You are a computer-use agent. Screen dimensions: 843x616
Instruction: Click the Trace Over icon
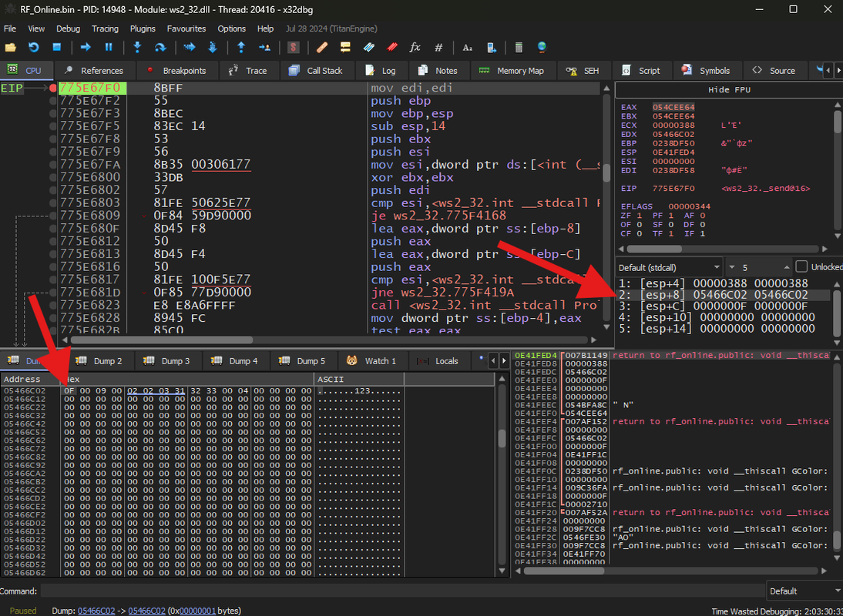click(x=213, y=47)
